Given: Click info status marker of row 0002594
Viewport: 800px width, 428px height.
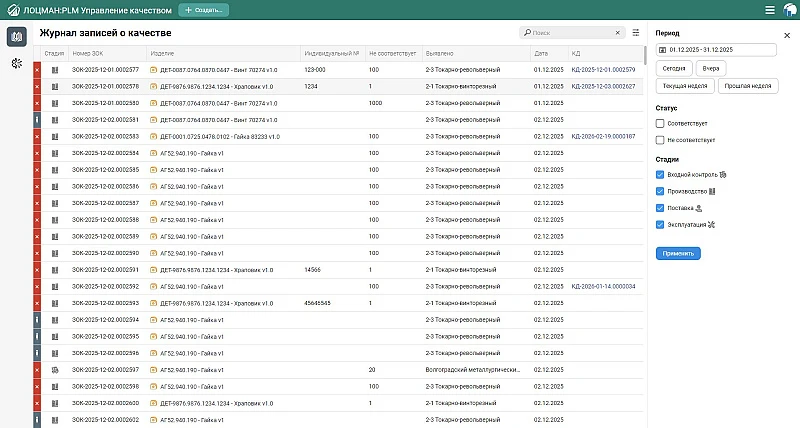Looking at the screenshot, I should point(37,320).
